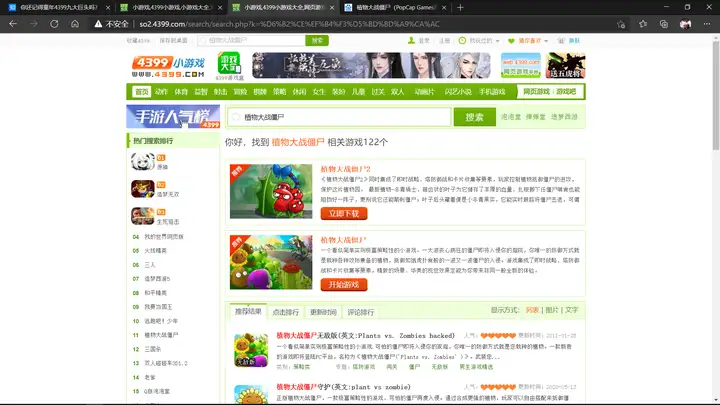Image resolution: width=720 pixels, height=405 pixels.
Task: Open the browser collections icon
Action: pyautogui.click(x=664, y=24)
